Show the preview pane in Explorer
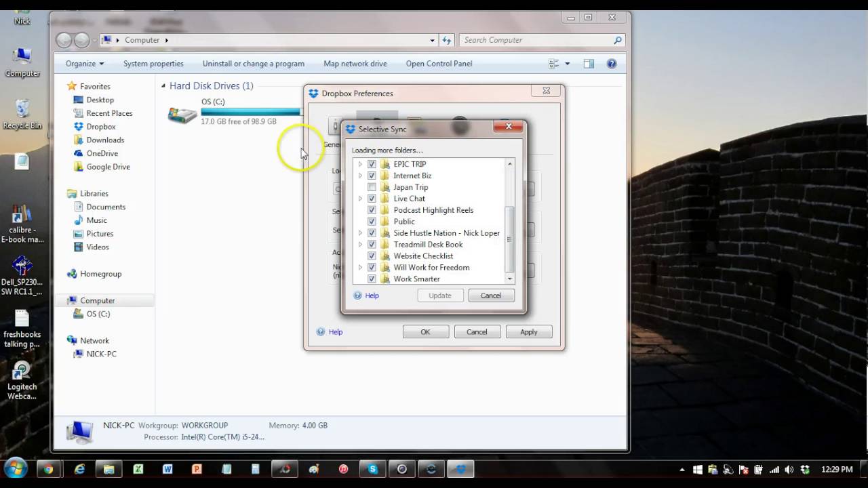Screen dimensions: 868x488 coord(589,64)
